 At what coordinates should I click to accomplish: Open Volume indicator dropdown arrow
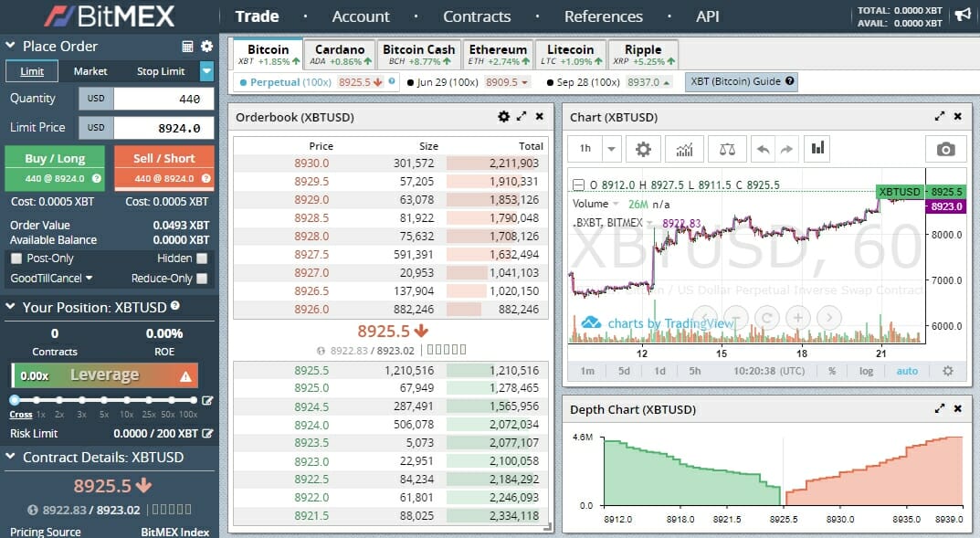click(616, 205)
